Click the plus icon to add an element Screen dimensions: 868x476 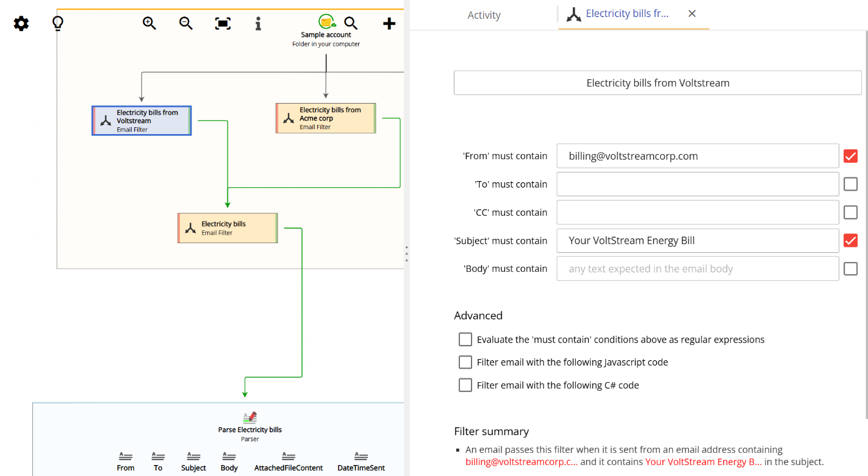(389, 23)
